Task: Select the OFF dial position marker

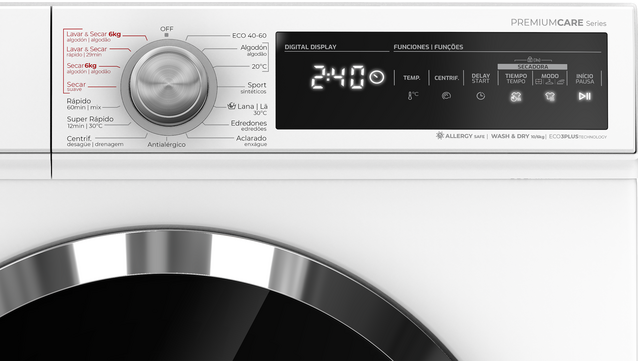Action: (x=166, y=35)
